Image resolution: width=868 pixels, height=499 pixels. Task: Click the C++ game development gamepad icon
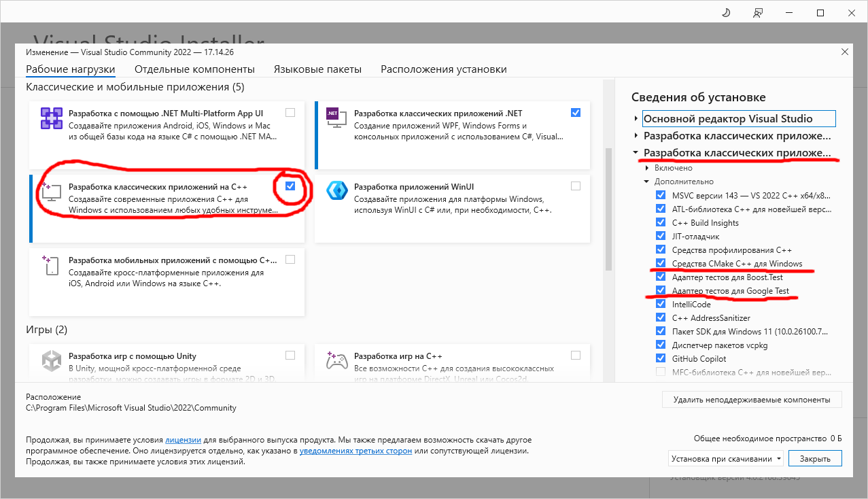click(337, 360)
